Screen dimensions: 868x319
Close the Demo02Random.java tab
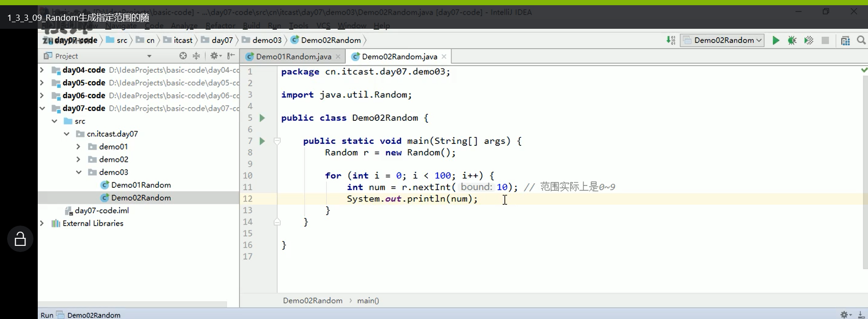point(444,57)
